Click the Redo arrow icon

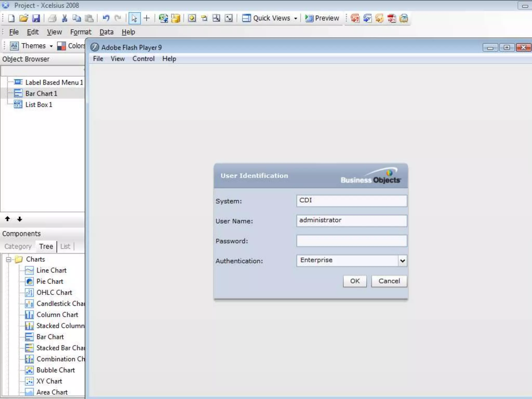118,18
